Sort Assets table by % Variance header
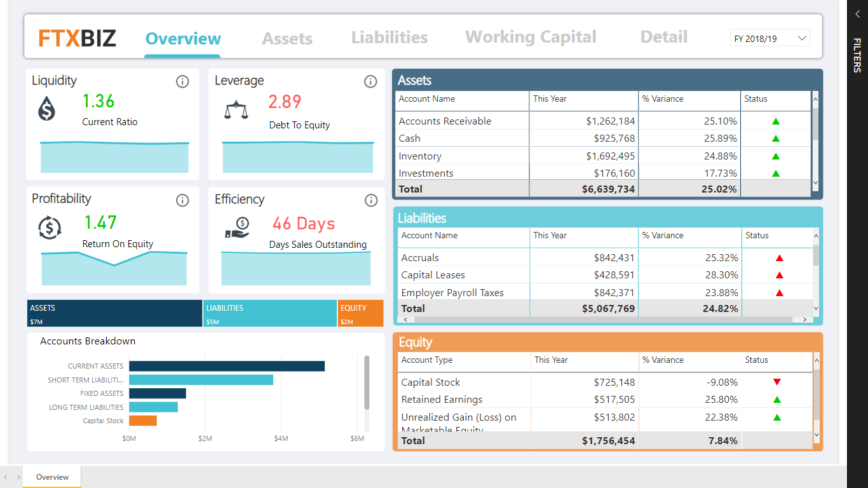Image resolution: width=868 pixels, height=488 pixels. [663, 99]
